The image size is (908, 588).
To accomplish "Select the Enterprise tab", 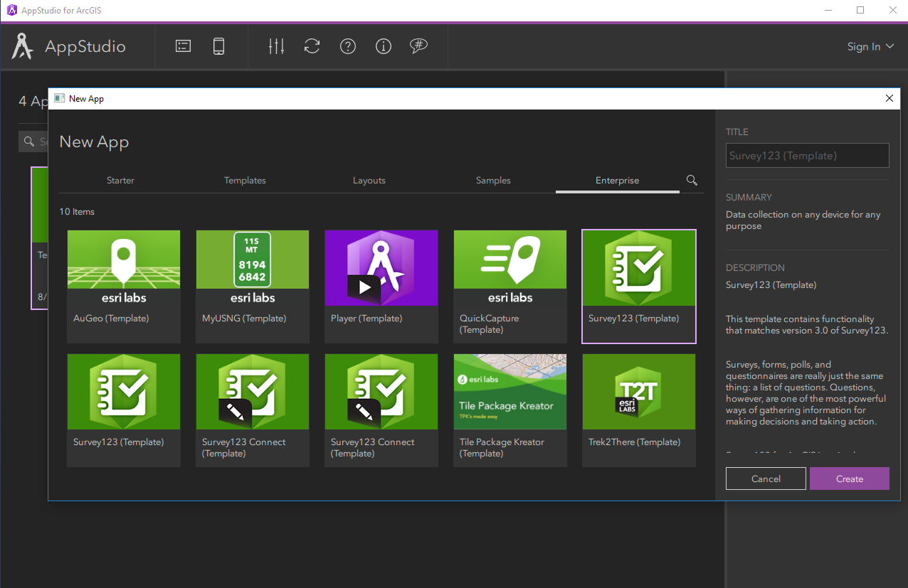I will coord(618,181).
